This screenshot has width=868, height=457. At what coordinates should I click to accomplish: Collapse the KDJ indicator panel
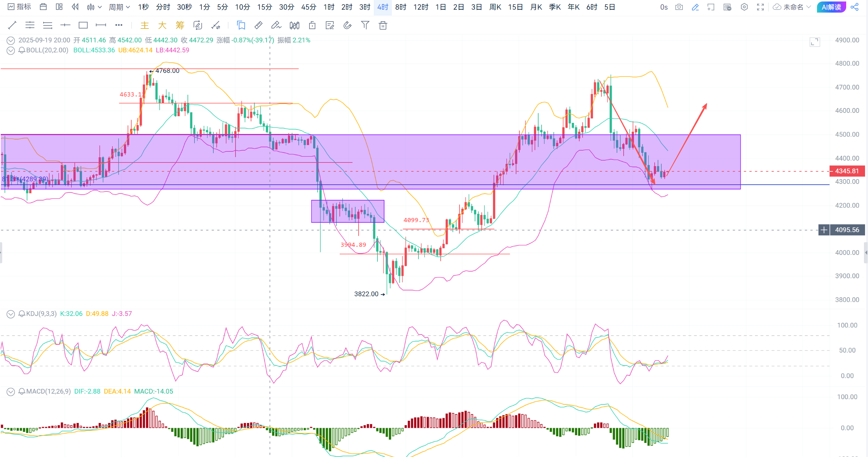pyautogui.click(x=11, y=314)
